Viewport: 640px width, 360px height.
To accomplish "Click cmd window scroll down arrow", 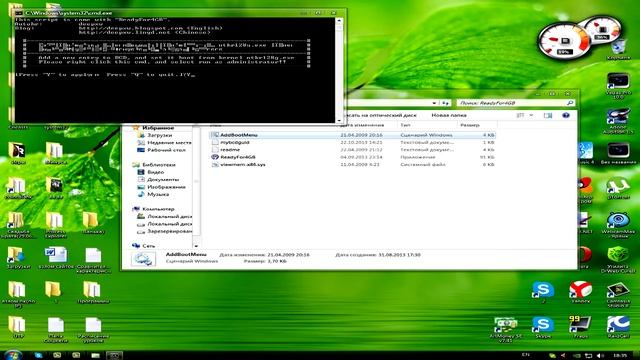I will point(339,120).
